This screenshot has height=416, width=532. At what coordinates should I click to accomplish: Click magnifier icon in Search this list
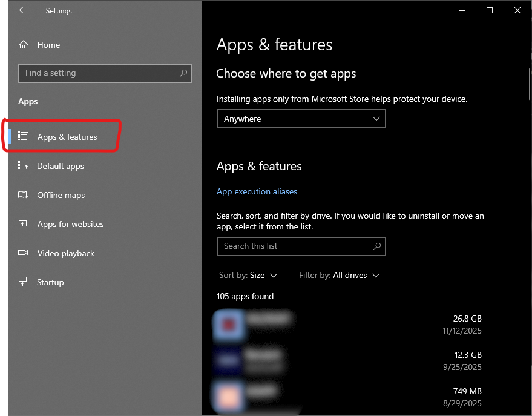click(x=376, y=246)
